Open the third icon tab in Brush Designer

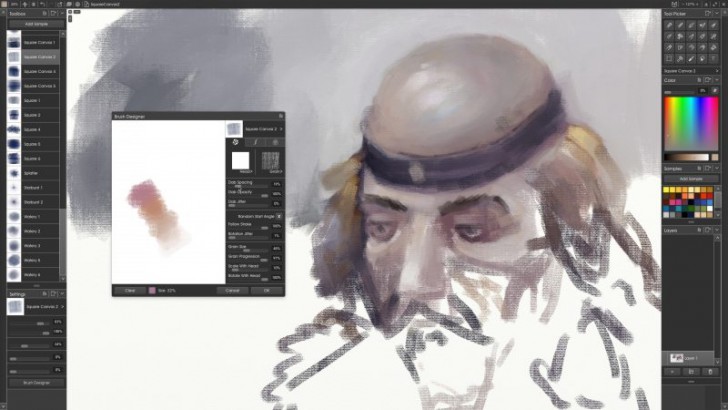[275, 142]
